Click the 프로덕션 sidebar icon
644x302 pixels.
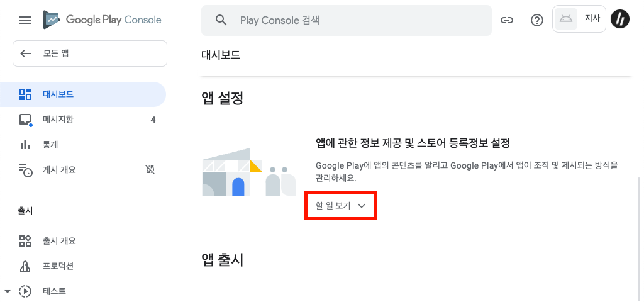click(25, 266)
